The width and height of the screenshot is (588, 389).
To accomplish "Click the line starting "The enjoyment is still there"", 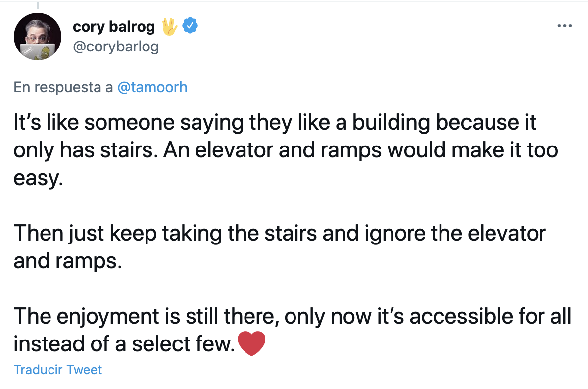I will tap(292, 316).
